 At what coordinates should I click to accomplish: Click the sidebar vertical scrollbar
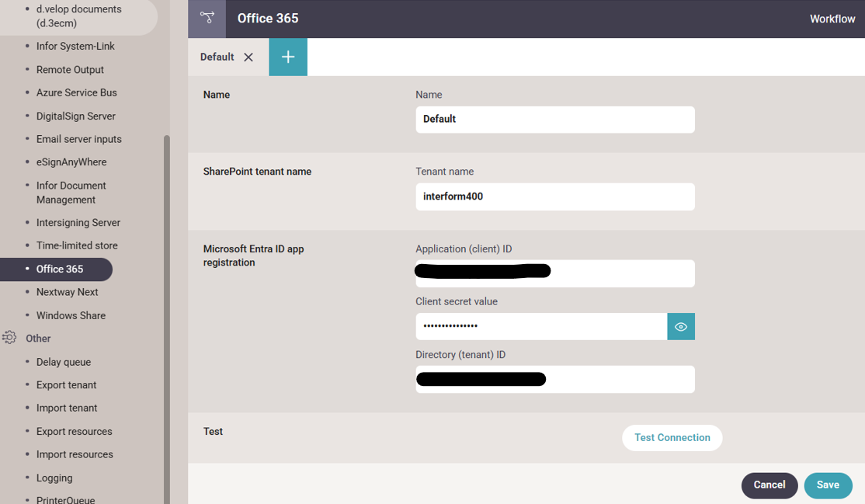(x=166, y=311)
